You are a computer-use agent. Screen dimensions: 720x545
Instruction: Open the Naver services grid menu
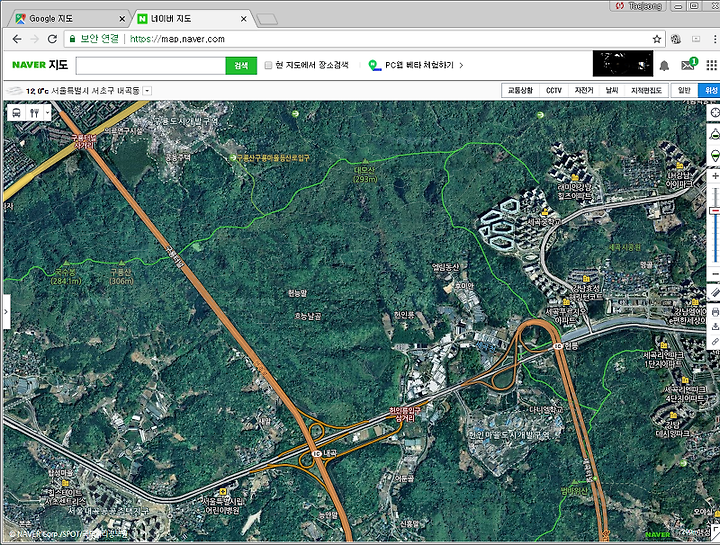point(711,65)
